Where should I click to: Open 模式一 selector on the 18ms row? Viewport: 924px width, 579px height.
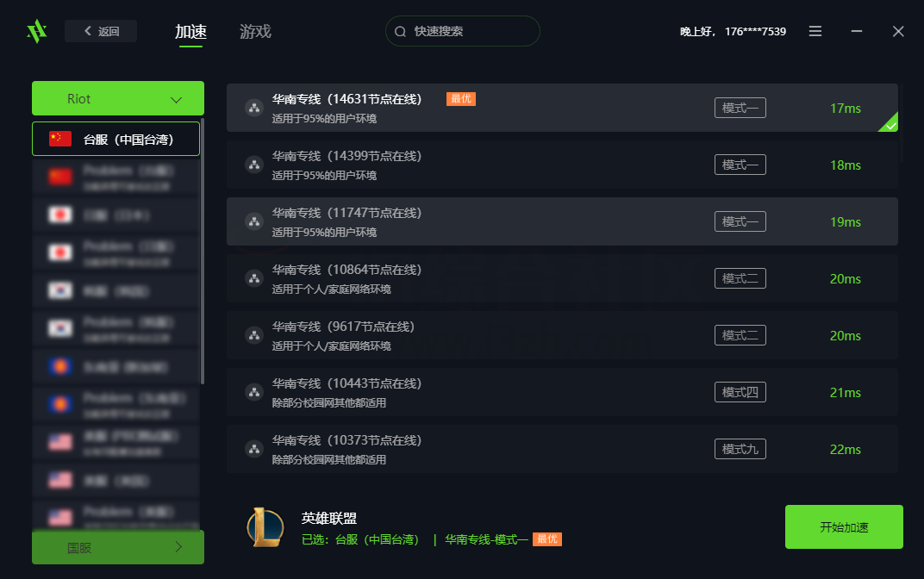[x=740, y=165]
